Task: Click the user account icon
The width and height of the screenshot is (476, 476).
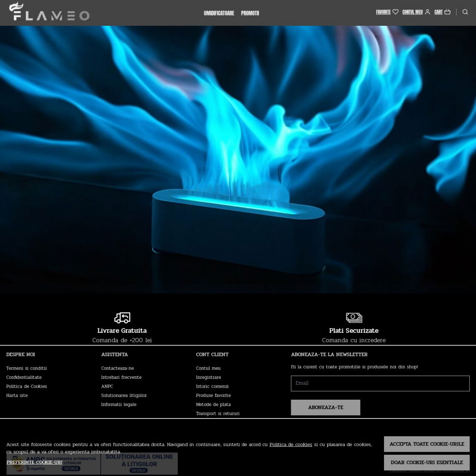Action: [427, 12]
